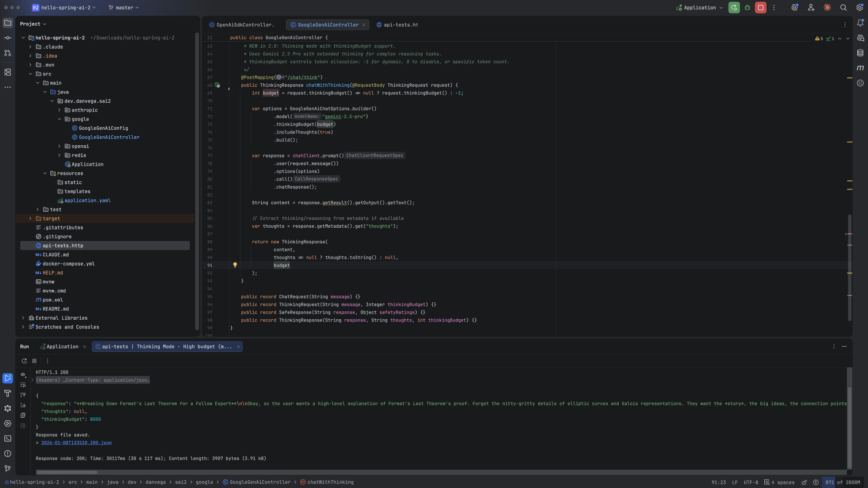Viewport: 868px width, 488px height.
Task: Open Notifications bell icon
Action: (860, 23)
